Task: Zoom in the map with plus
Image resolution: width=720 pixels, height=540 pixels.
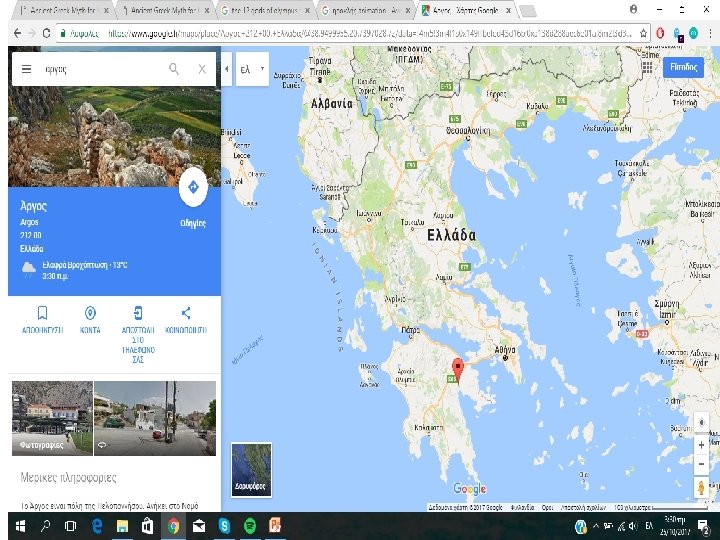Action: click(701, 445)
